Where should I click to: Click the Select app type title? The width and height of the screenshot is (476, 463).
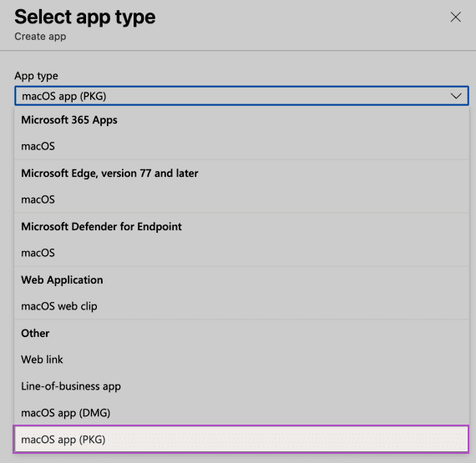(85, 18)
